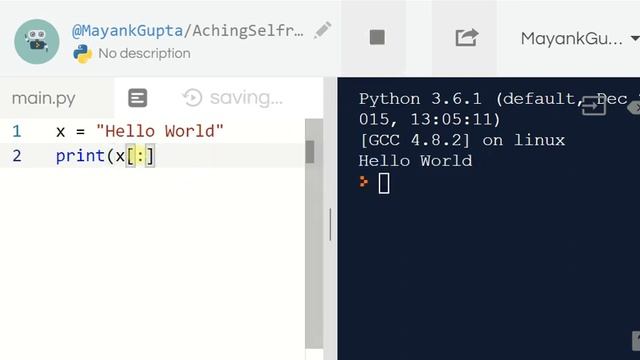Click the console prompt input cursor
This screenshot has width=640, height=360.
(x=384, y=183)
